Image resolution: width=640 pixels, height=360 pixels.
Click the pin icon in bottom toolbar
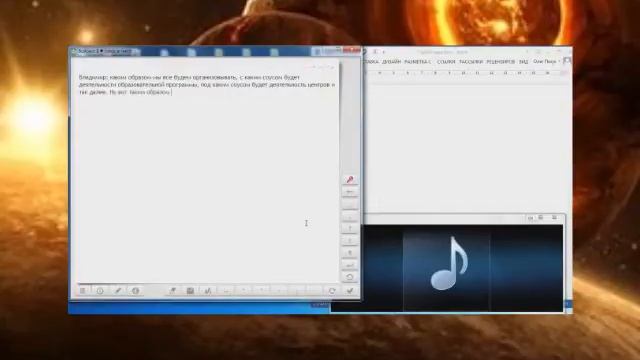tap(172, 291)
